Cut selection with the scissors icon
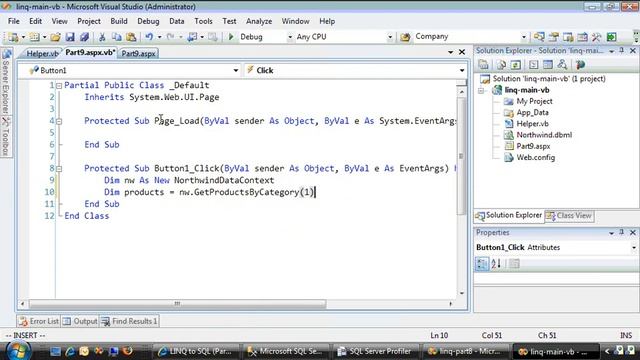Viewport: 640px width, 360px height. (x=102, y=37)
